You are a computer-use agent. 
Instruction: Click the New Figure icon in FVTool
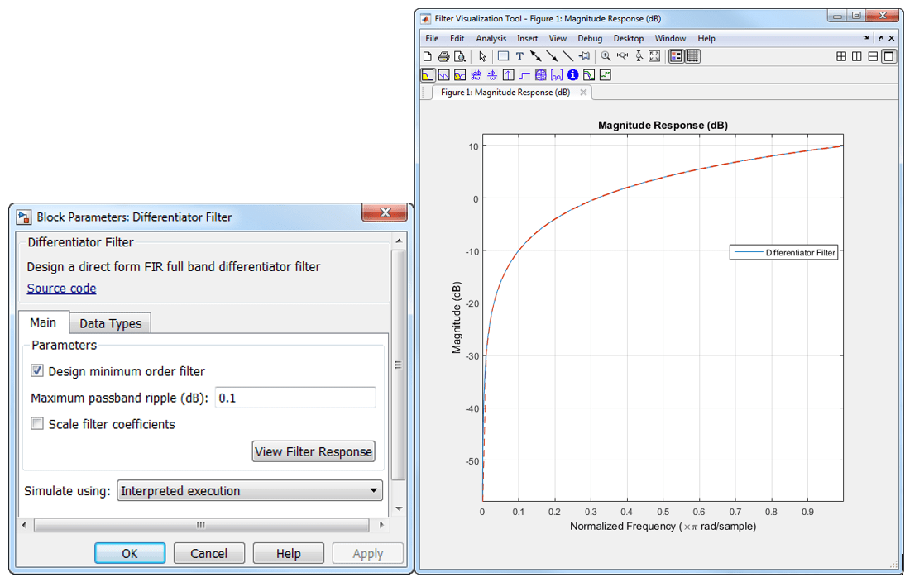(427, 56)
